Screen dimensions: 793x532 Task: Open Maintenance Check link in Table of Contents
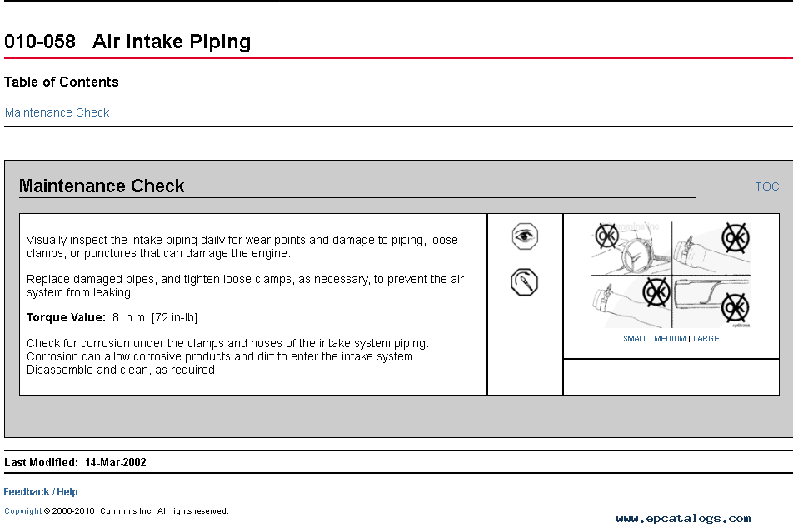(57, 112)
